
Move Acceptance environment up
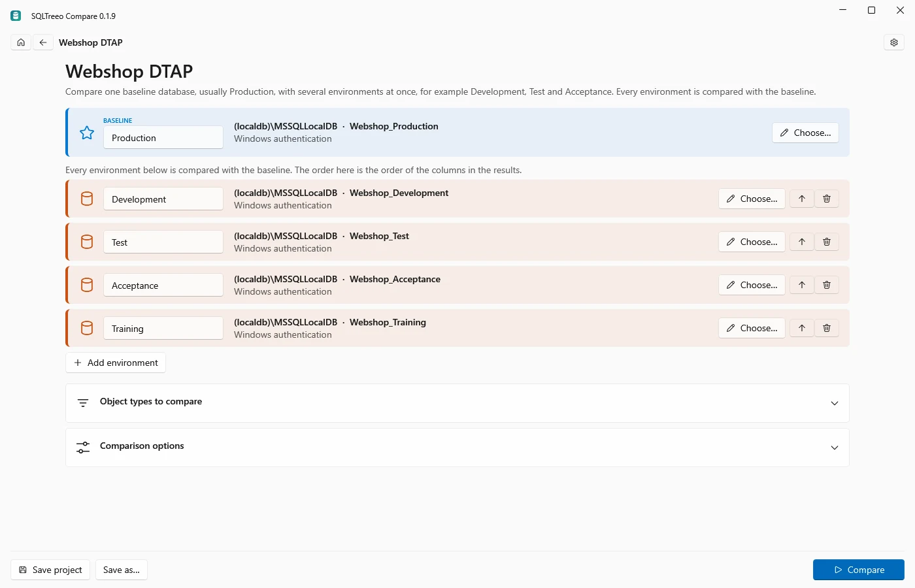pyautogui.click(x=802, y=285)
